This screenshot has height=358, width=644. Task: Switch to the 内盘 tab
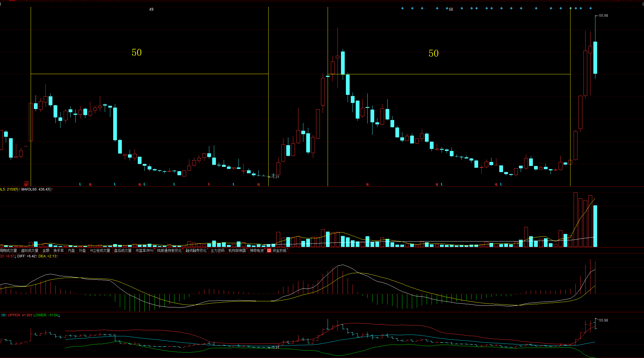(x=71, y=250)
